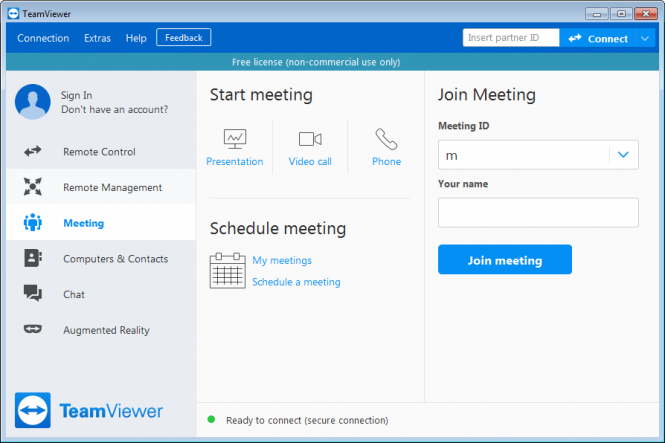665x443 pixels.
Task: Click the TeamViewer logo at bottom left
Action: point(89,410)
